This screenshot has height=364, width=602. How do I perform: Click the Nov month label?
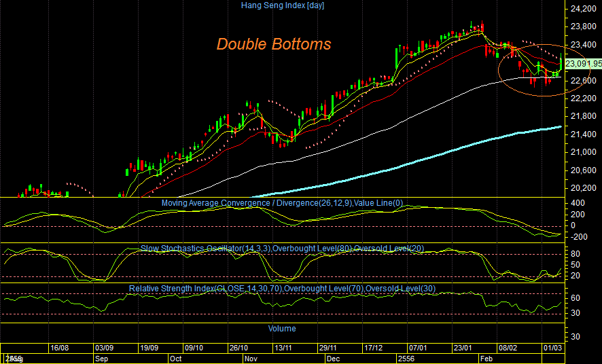(x=251, y=359)
